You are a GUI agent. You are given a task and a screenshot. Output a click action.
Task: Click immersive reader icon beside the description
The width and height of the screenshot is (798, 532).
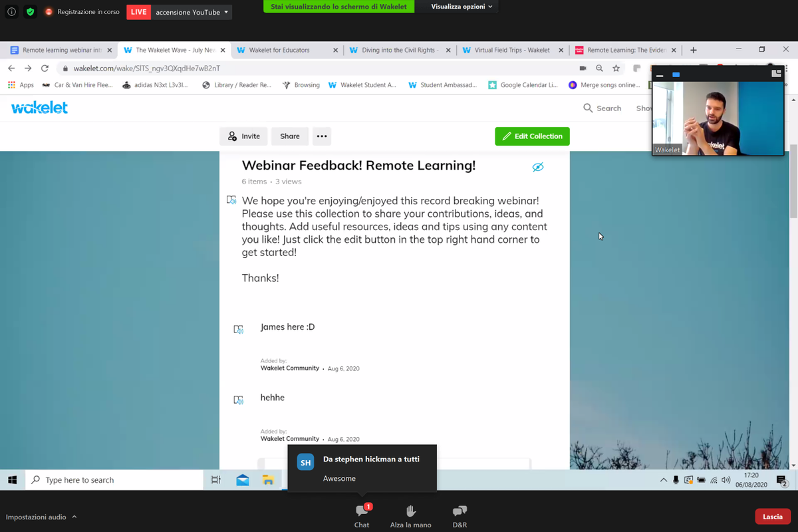tap(231, 199)
